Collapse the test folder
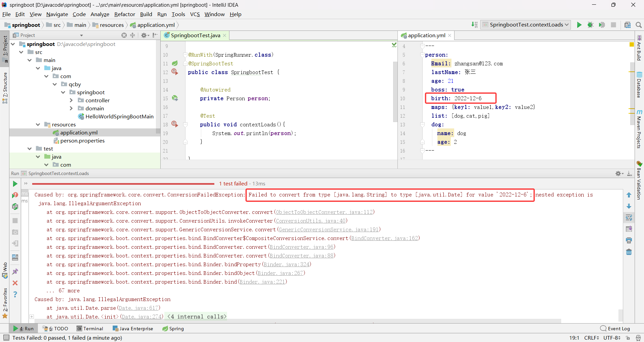This screenshot has height=342, width=644. [30, 149]
